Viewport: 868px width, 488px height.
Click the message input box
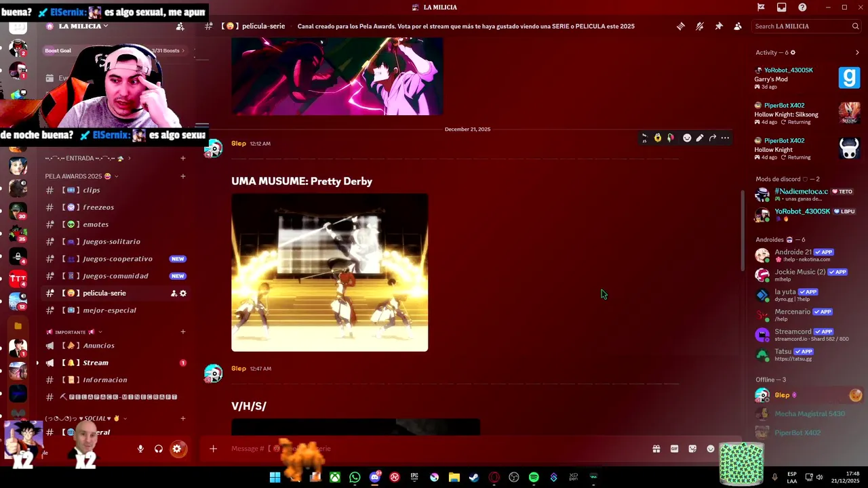point(434,449)
